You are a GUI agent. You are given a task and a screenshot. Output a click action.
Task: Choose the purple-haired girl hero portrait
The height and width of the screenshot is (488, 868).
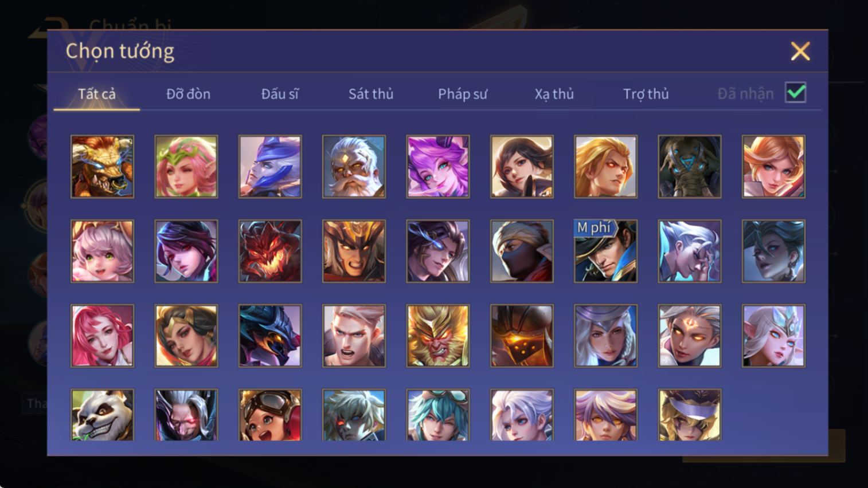(x=438, y=167)
